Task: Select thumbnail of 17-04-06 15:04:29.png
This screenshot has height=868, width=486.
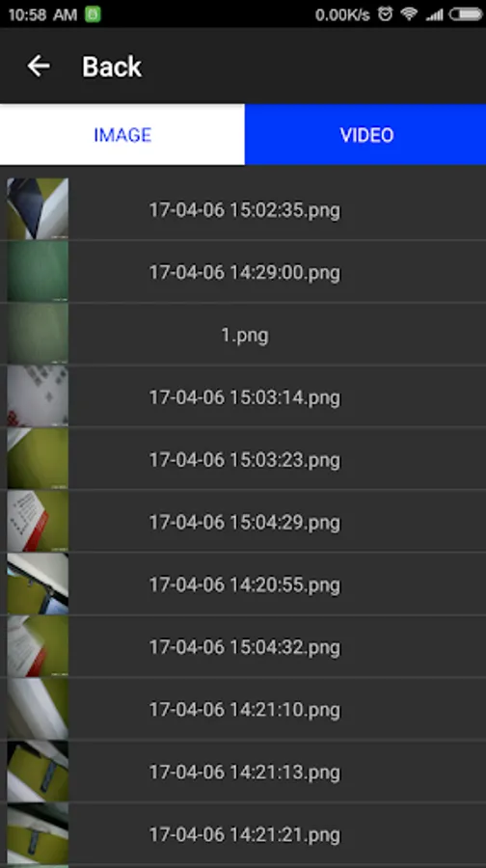Action: pyautogui.click(x=38, y=522)
